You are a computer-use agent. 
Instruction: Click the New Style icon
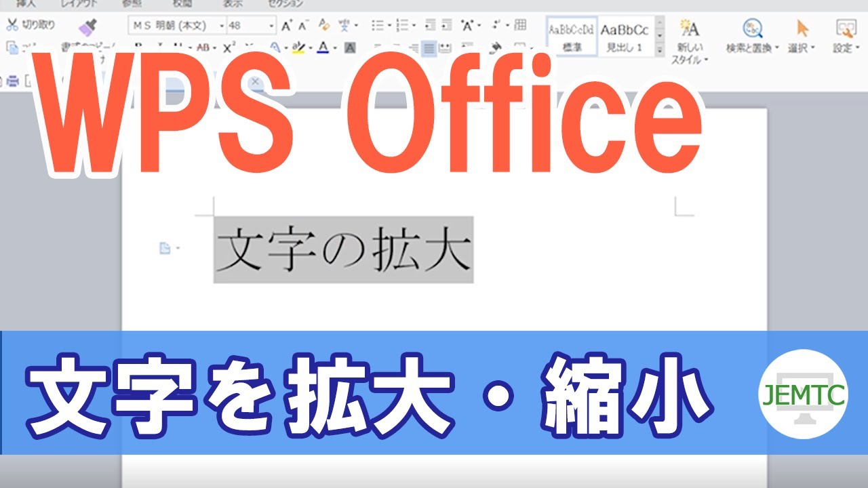click(690, 27)
